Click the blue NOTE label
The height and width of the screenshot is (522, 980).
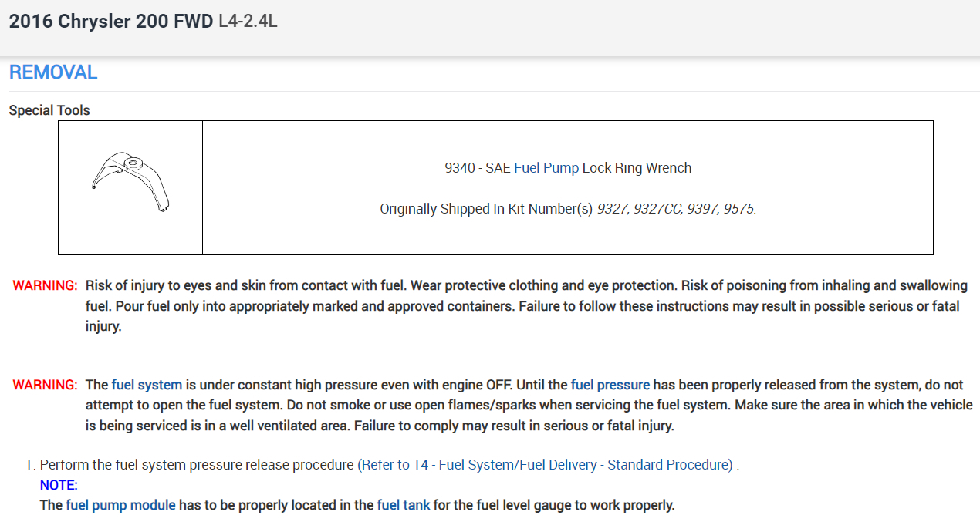59,486
